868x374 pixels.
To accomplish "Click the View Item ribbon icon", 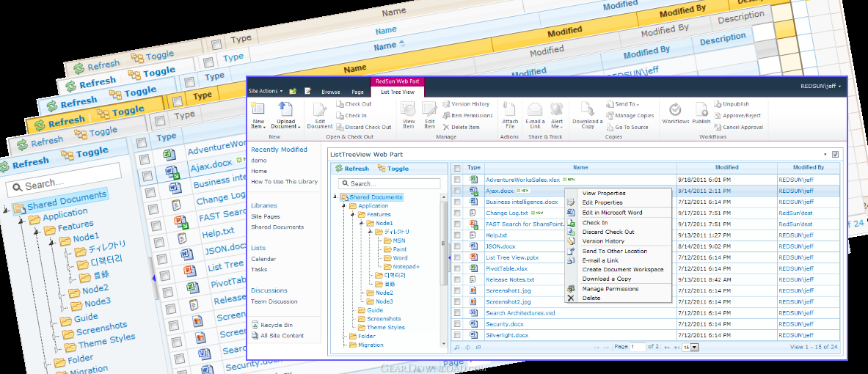I will tap(409, 109).
